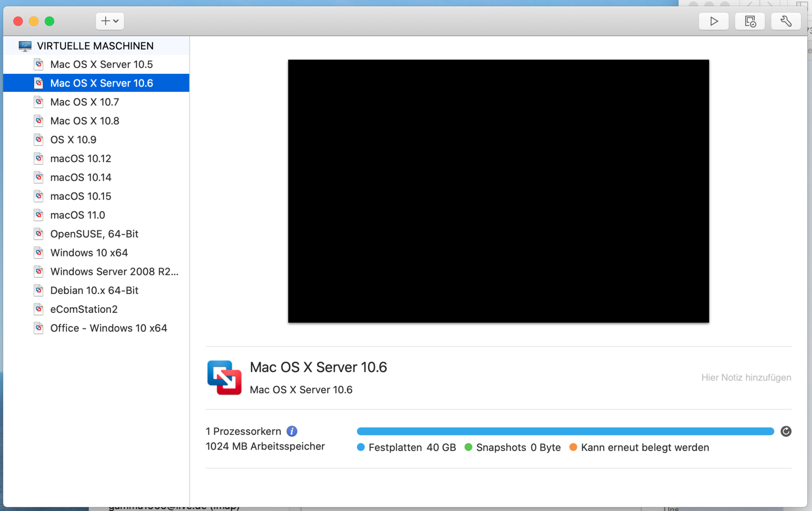The height and width of the screenshot is (511, 812).
Task: Click the Festplatten 40 GB label
Action: pyautogui.click(x=412, y=447)
